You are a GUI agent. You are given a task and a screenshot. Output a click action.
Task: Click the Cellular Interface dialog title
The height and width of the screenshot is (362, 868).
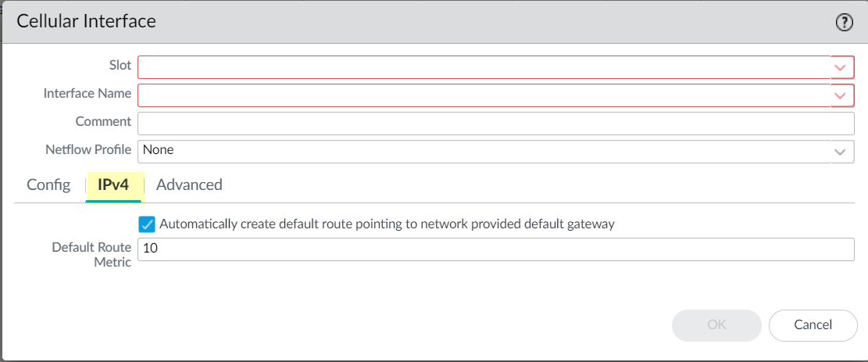[87, 22]
